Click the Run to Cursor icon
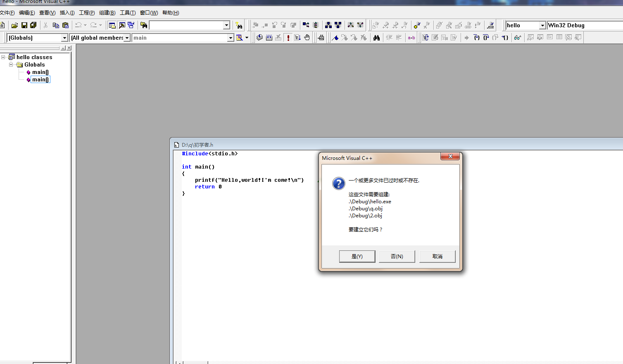623x364 pixels. (x=505, y=38)
